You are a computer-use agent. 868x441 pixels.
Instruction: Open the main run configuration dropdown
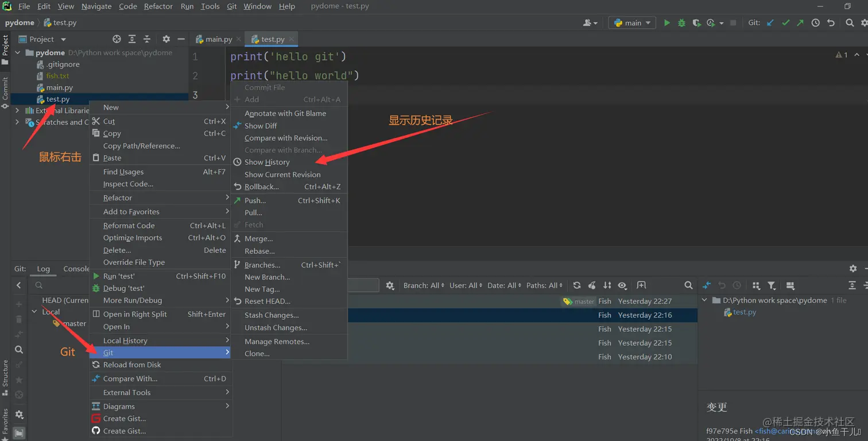click(631, 23)
